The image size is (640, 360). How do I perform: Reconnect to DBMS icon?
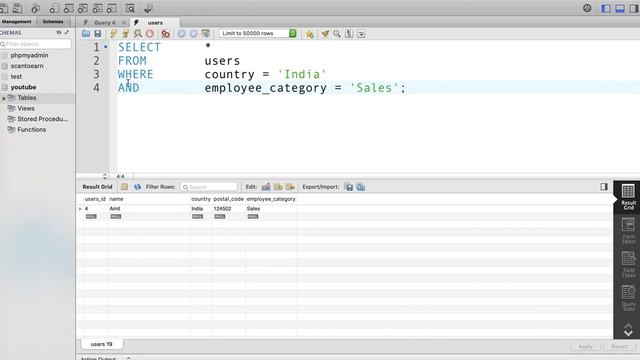pyautogui.click(x=148, y=8)
